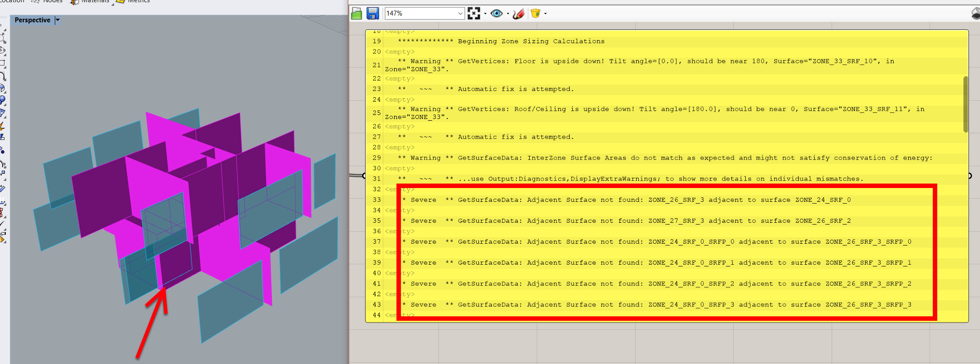Screen dimensions: 980x364
Task: Click the blue Save floppy disk icon
Action: tap(372, 13)
